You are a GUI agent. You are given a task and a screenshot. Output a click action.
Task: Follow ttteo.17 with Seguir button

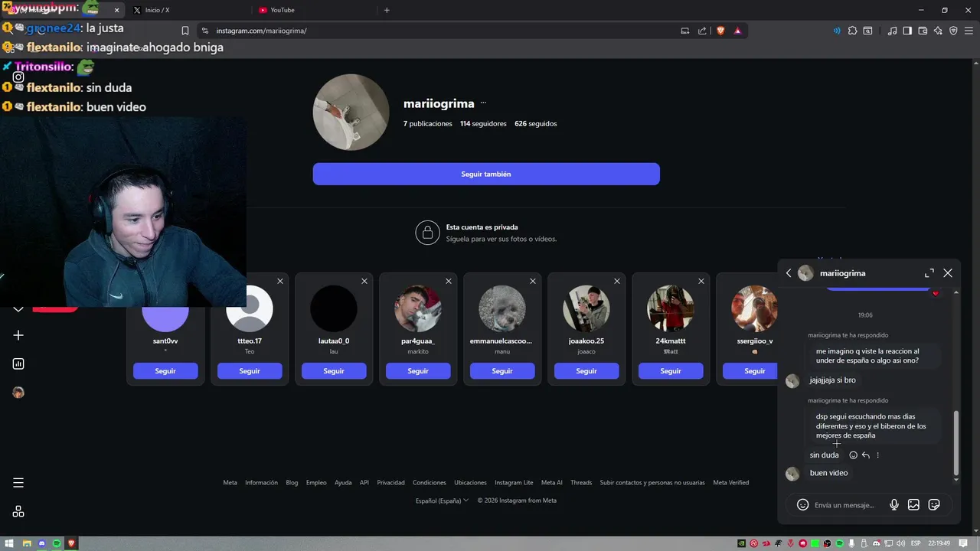(x=250, y=371)
